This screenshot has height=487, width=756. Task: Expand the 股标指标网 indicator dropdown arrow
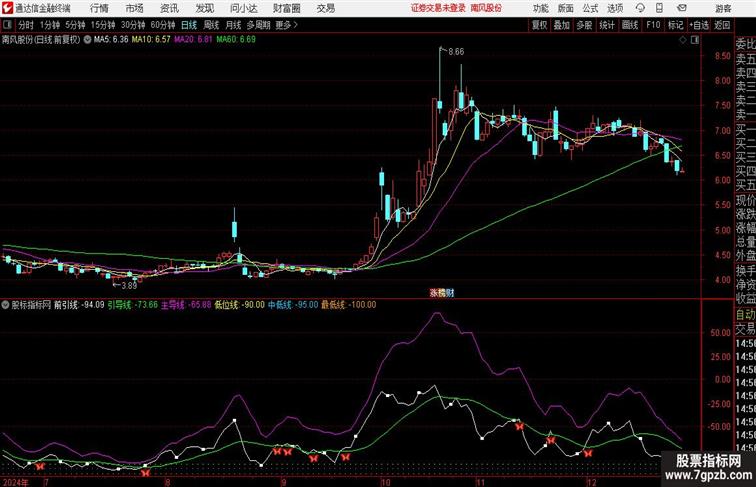pyautogui.click(x=5, y=305)
